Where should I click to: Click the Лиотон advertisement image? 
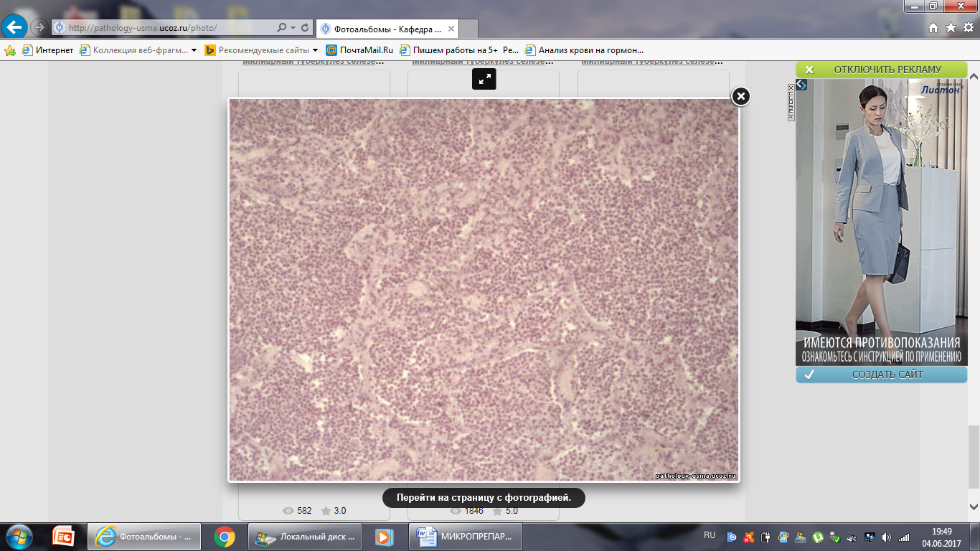881,222
